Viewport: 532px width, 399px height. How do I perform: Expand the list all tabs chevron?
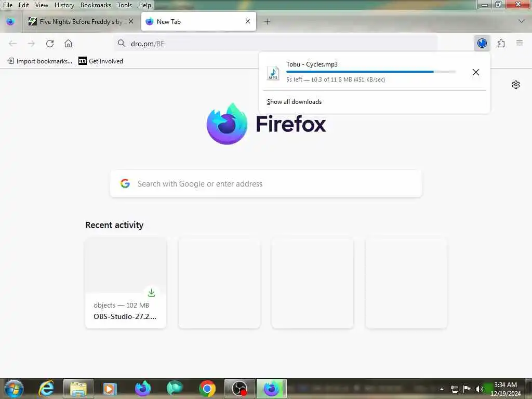pyautogui.click(x=522, y=21)
